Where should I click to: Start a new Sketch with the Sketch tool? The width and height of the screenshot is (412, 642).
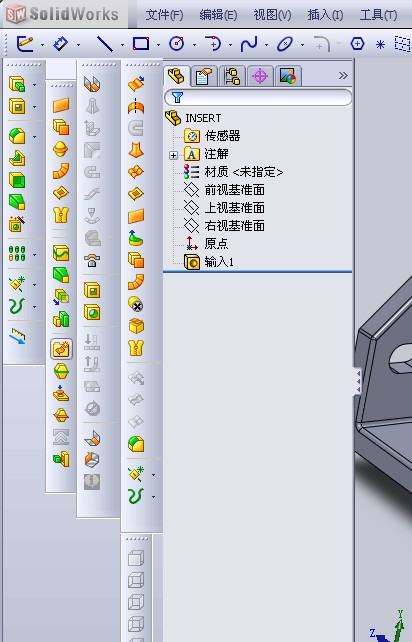coord(25,43)
